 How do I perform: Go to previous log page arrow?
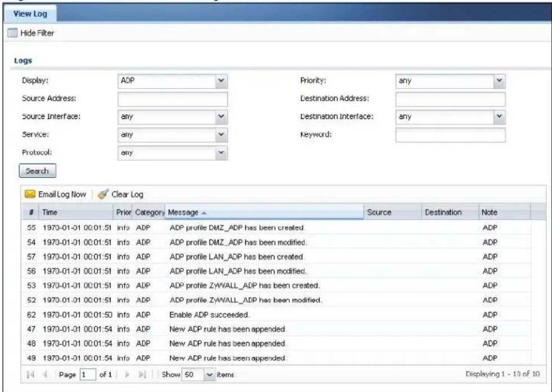(x=45, y=375)
